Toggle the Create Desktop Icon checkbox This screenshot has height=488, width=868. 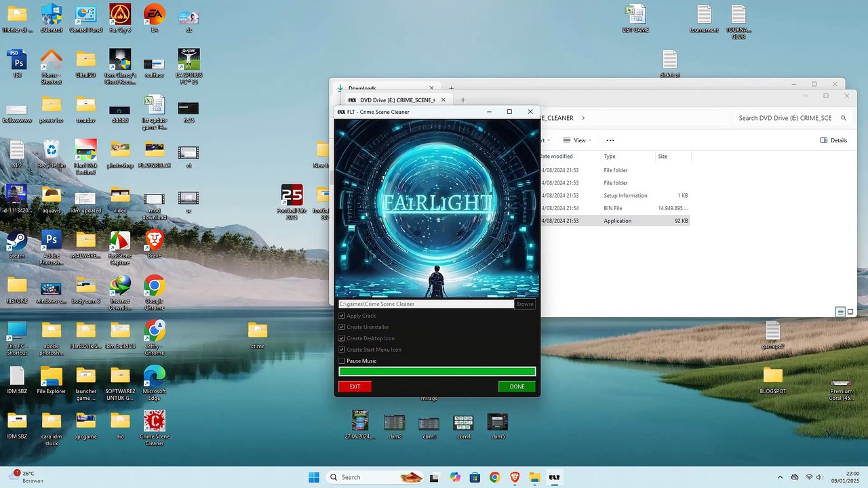[x=342, y=338]
